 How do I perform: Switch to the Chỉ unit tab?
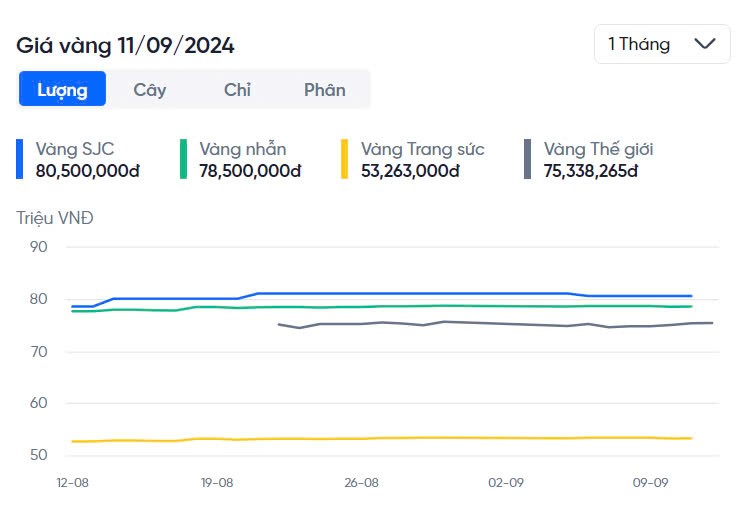click(x=237, y=89)
